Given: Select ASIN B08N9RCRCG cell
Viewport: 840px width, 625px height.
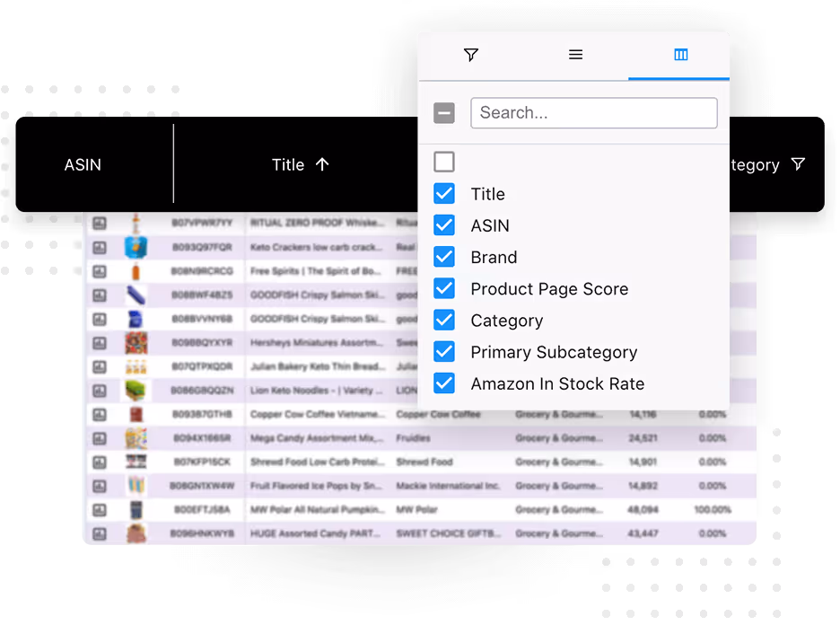Looking at the screenshot, I should click(203, 271).
